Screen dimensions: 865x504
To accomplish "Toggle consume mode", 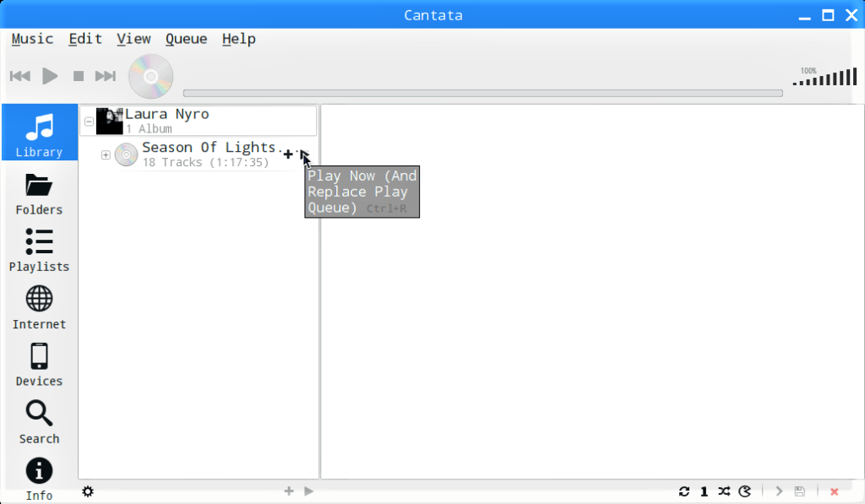I will (745, 491).
